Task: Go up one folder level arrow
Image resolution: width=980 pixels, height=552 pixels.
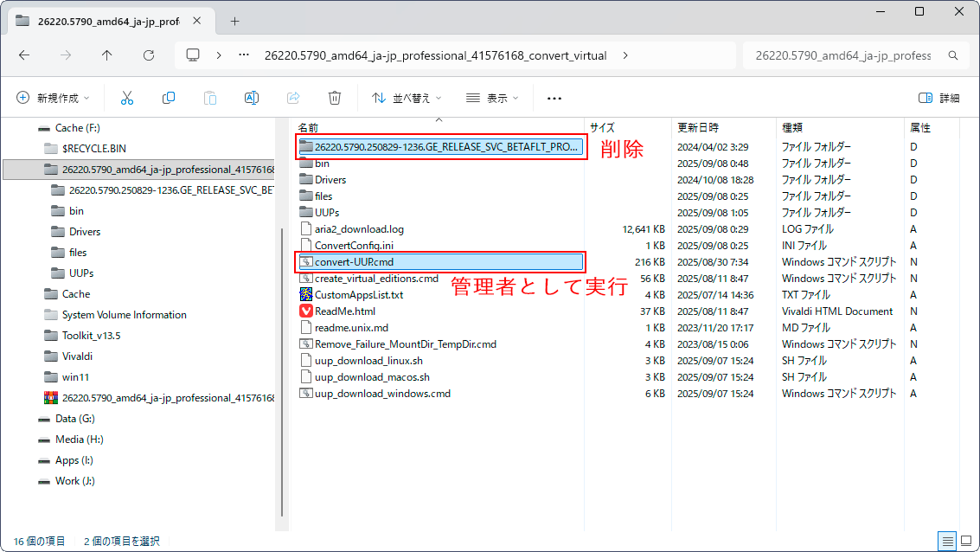Action: pyautogui.click(x=107, y=55)
